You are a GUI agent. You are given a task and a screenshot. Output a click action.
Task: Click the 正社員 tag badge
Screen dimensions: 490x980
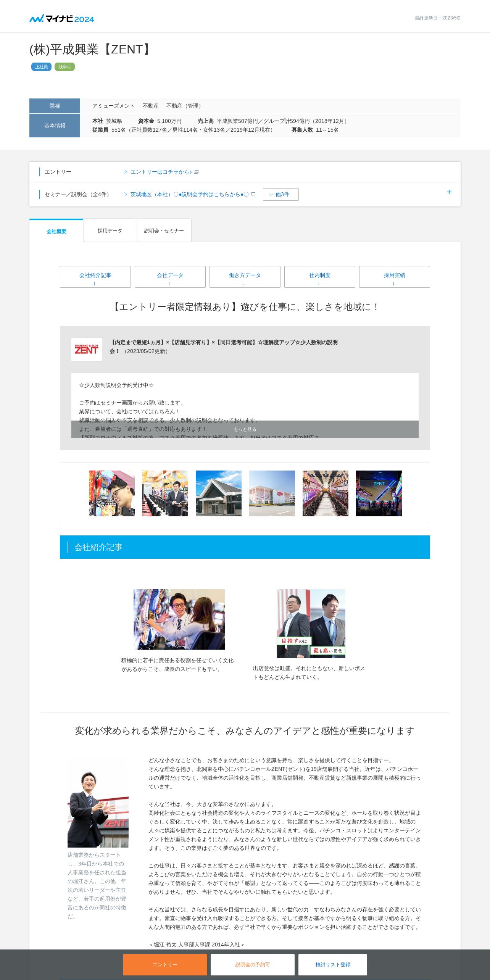(41, 67)
